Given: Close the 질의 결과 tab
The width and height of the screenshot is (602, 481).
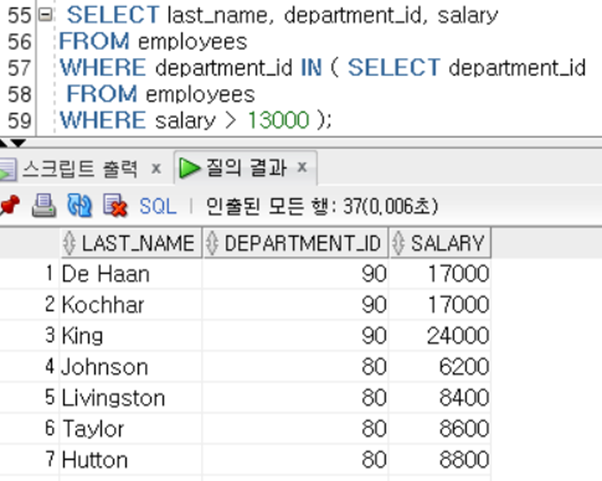Looking at the screenshot, I should click(x=303, y=167).
